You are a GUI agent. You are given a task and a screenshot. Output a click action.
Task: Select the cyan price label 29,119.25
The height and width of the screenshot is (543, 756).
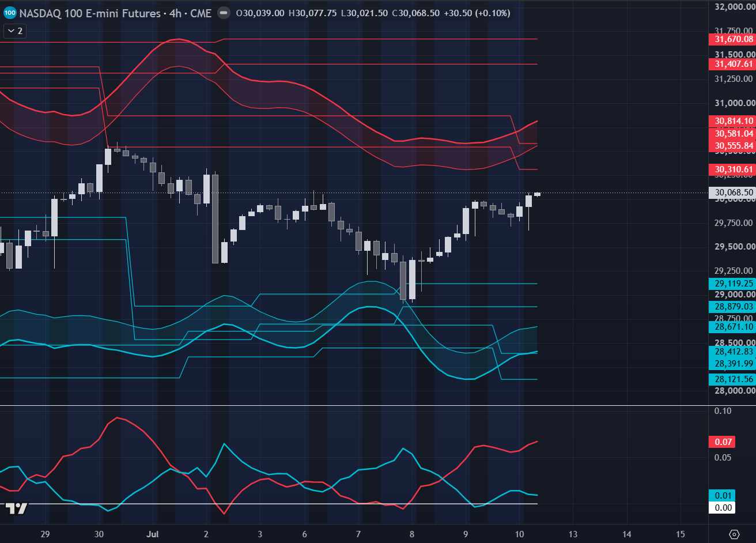[734, 283]
